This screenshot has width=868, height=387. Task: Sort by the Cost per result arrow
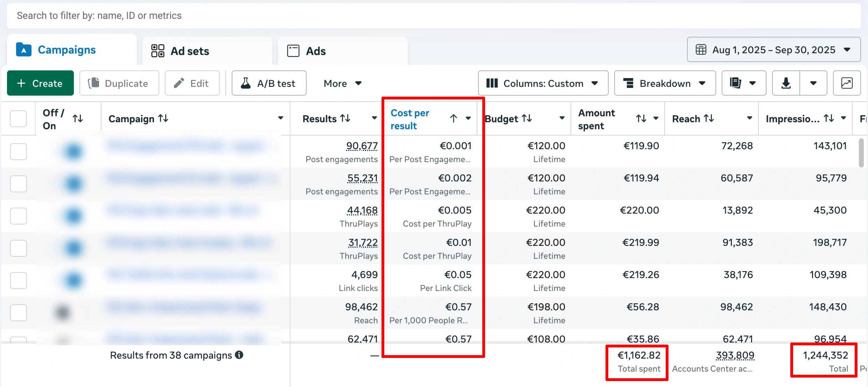[x=453, y=119]
